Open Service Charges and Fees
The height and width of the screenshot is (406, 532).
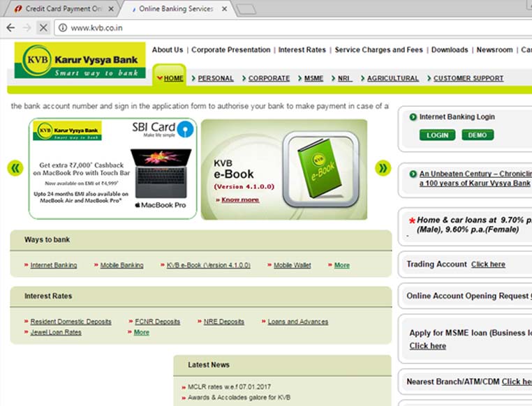coord(378,50)
